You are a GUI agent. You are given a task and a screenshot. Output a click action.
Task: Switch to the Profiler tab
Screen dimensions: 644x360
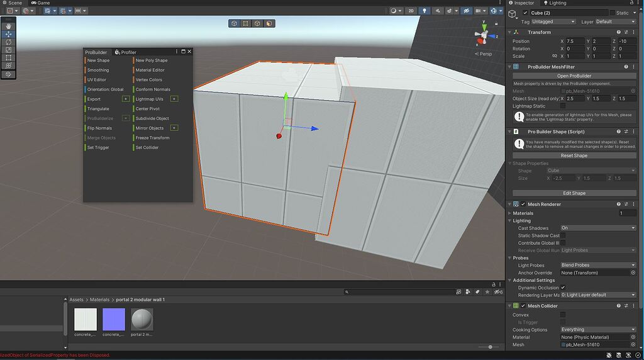(126, 52)
